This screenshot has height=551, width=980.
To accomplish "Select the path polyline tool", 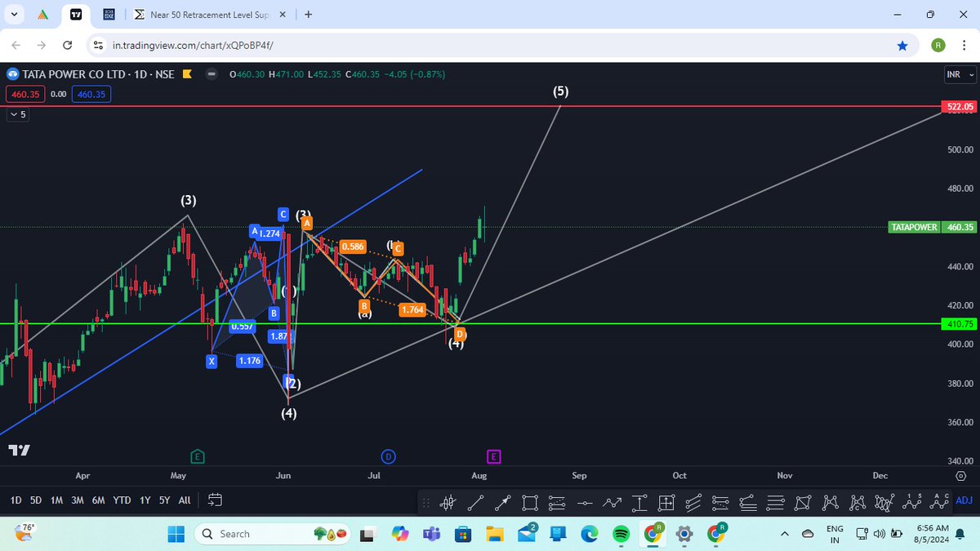I will tap(612, 503).
